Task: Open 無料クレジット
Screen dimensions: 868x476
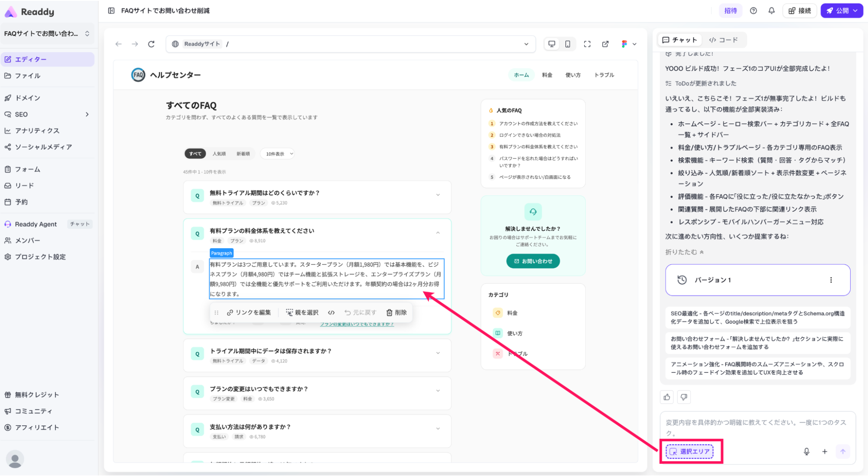Action: [x=47, y=395]
